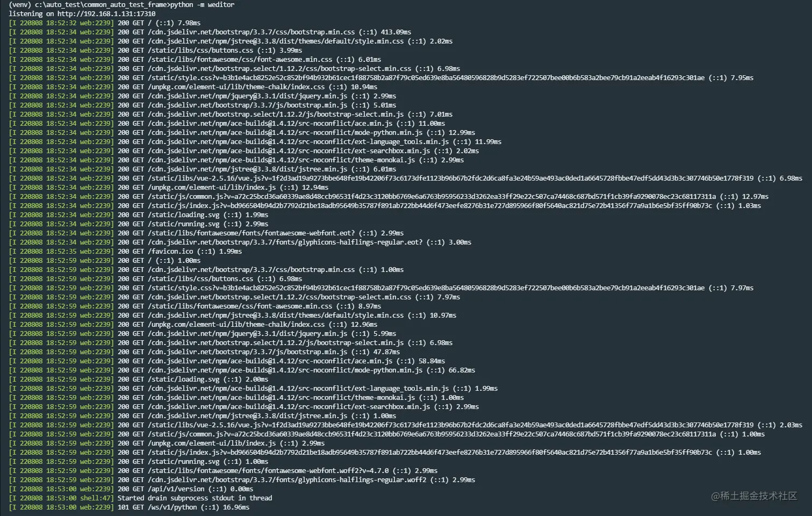This screenshot has width=812, height=516.
Task: Click the glyphicons-halflings-regular.woff2 request line
Action: click(242, 480)
